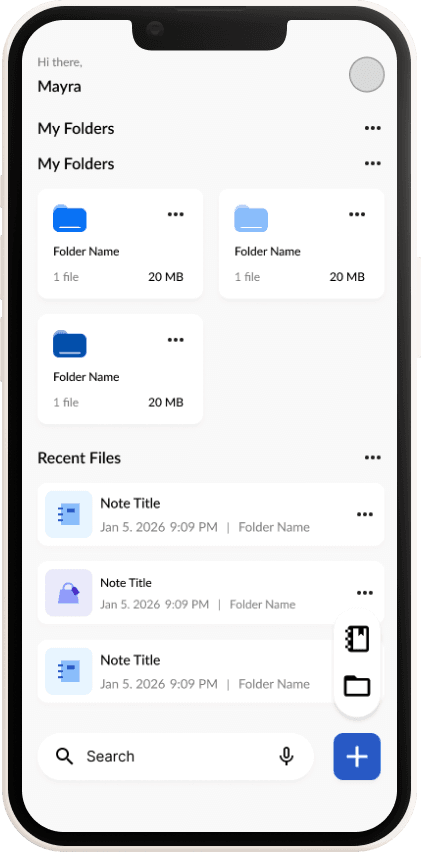The height and width of the screenshot is (852, 421).
Task: Tap Folder Name label on bright blue folder card
Action: 86,251
